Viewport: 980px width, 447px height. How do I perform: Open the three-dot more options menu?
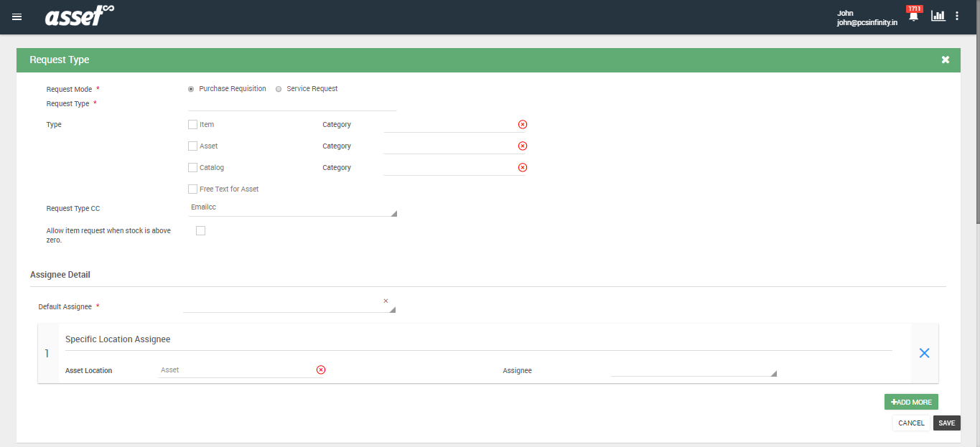(957, 16)
